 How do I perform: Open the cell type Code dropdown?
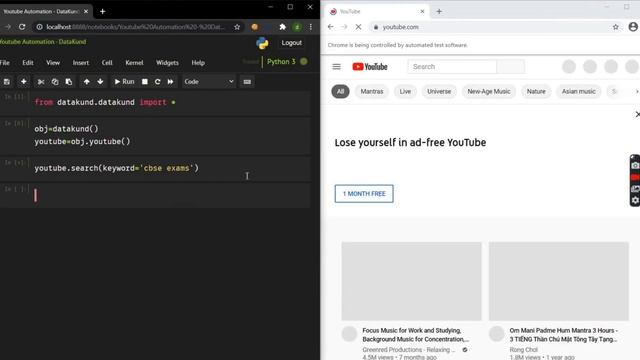(x=209, y=82)
